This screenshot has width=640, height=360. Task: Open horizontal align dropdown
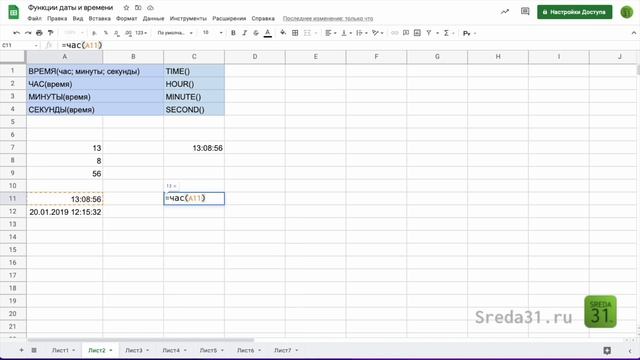click(331, 33)
